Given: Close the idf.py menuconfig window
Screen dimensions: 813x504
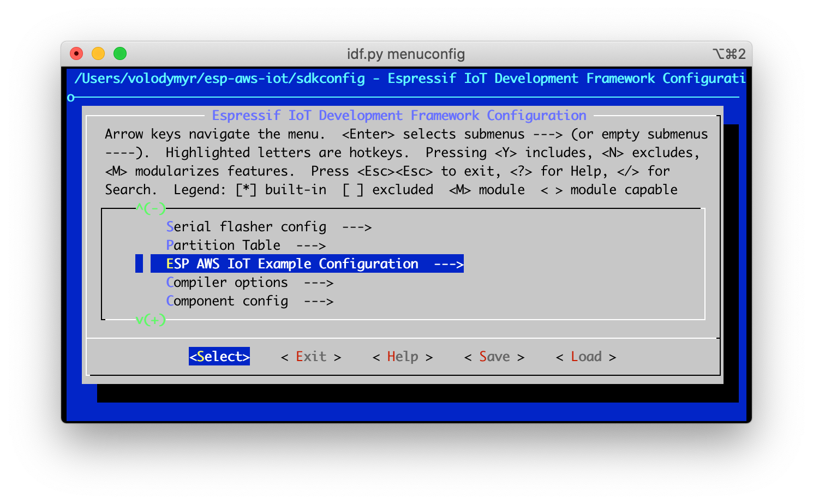Looking at the screenshot, I should [76, 53].
